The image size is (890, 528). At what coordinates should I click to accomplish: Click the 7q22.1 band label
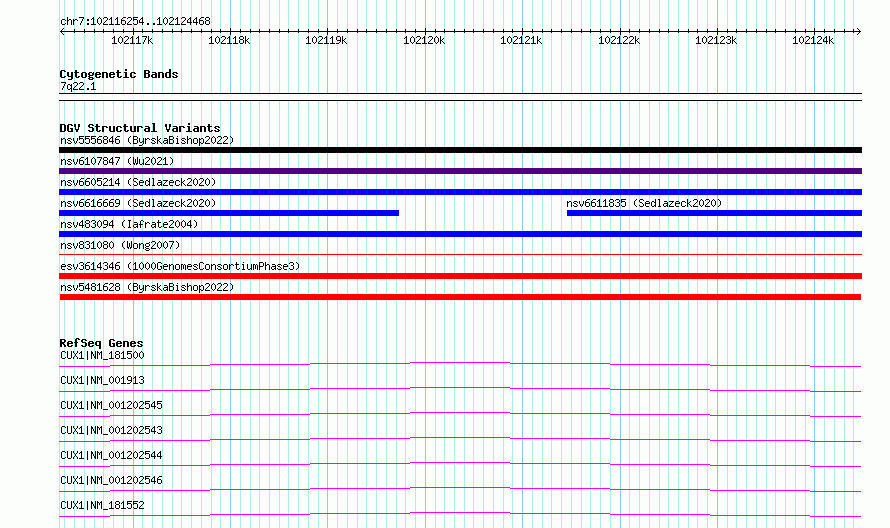[78, 86]
